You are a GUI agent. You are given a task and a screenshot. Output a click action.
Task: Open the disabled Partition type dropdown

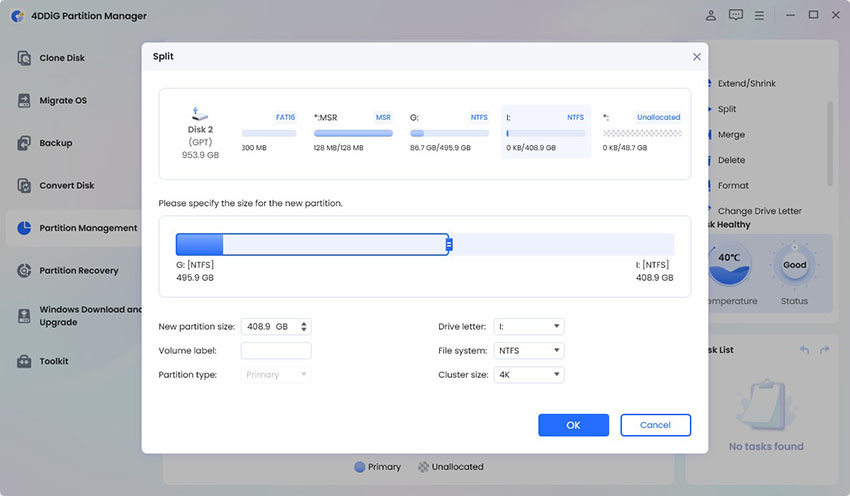point(276,375)
